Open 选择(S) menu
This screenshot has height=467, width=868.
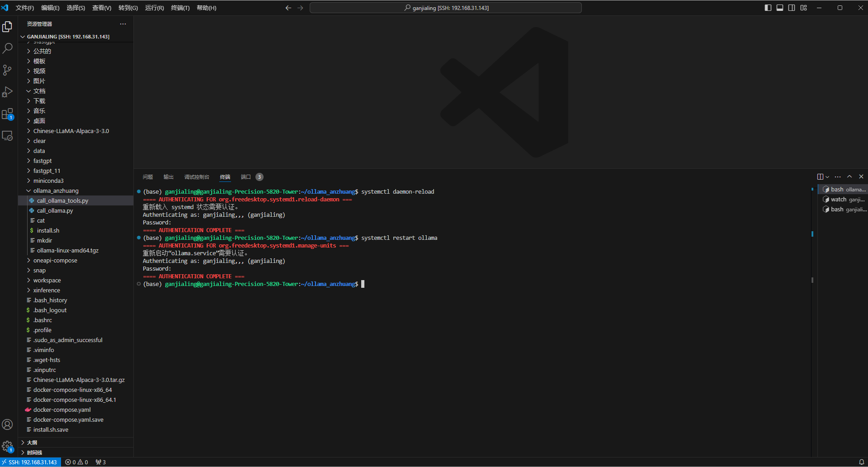pyautogui.click(x=76, y=8)
